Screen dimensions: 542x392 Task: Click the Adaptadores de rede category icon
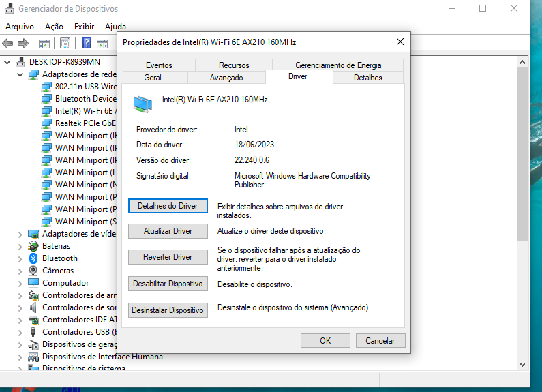[33, 74]
